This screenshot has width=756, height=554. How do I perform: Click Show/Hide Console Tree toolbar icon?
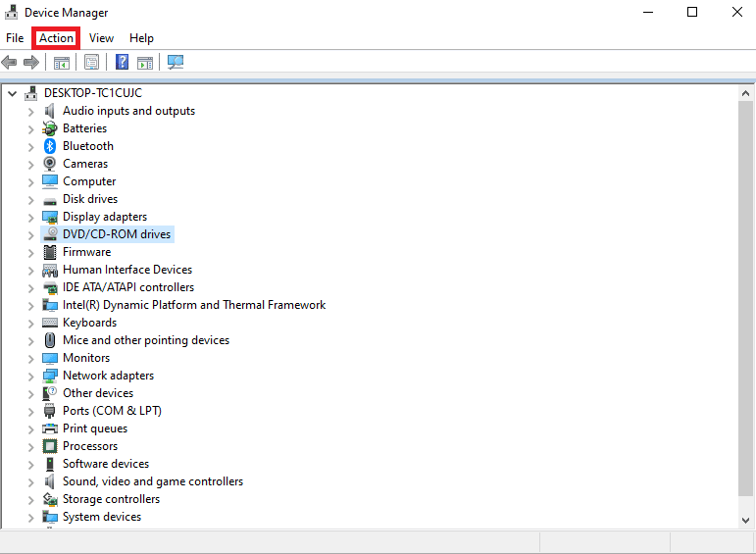coord(61,62)
